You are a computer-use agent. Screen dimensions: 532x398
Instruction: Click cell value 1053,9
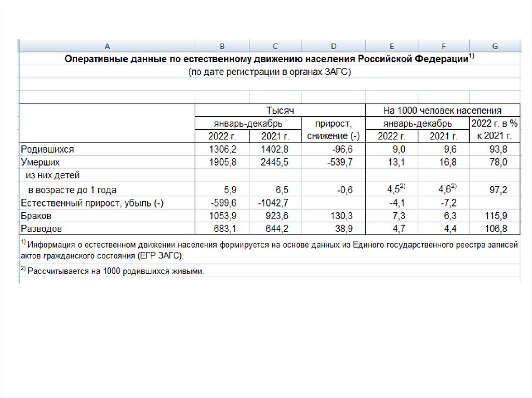tap(222, 216)
